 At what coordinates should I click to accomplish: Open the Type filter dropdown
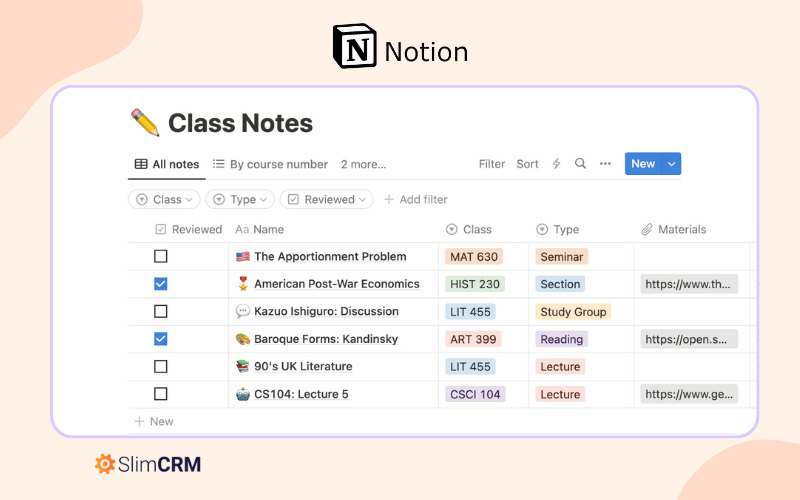240,199
